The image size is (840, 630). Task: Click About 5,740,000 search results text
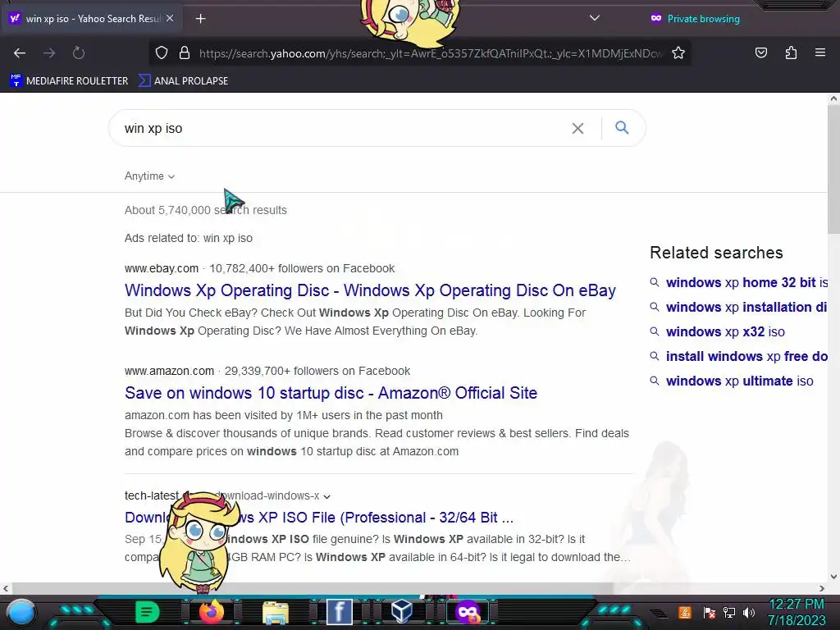(206, 210)
